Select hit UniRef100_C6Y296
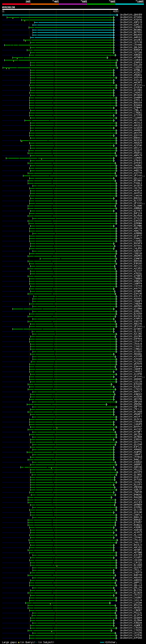The width and height of the screenshot is (146, 644). tap(131, 633)
